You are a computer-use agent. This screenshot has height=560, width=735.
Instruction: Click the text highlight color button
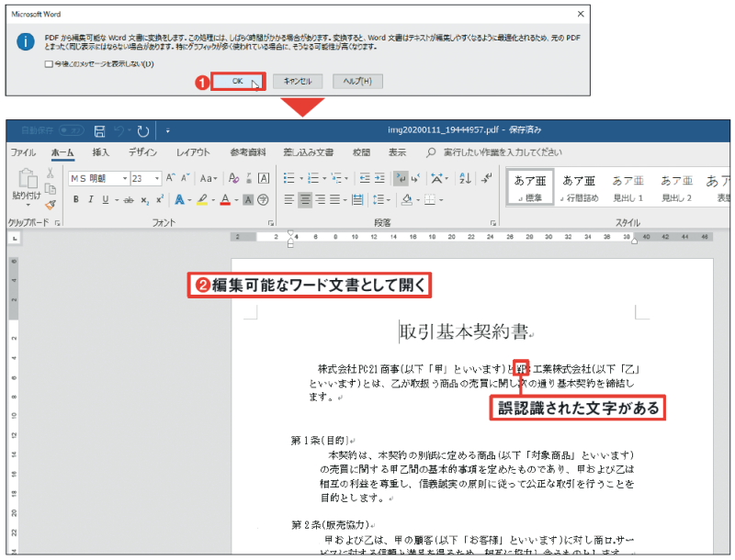tap(202, 199)
